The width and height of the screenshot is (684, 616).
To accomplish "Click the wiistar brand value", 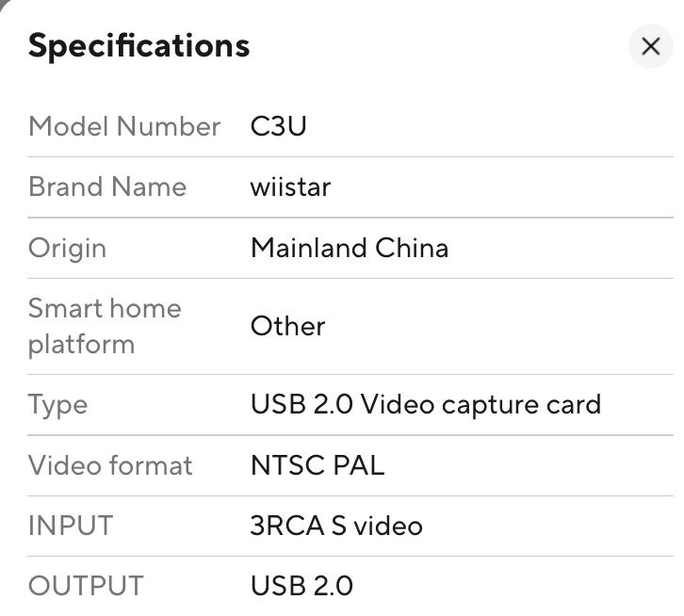I will tap(290, 186).
